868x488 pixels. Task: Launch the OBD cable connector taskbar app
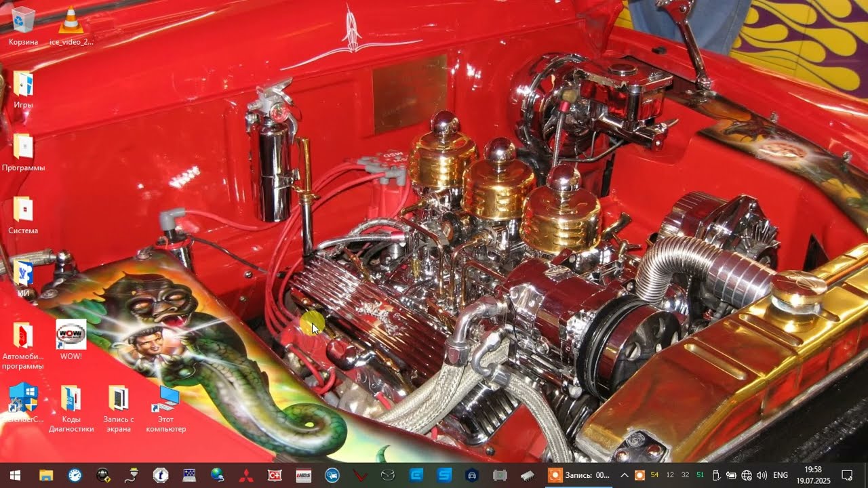tap(132, 475)
